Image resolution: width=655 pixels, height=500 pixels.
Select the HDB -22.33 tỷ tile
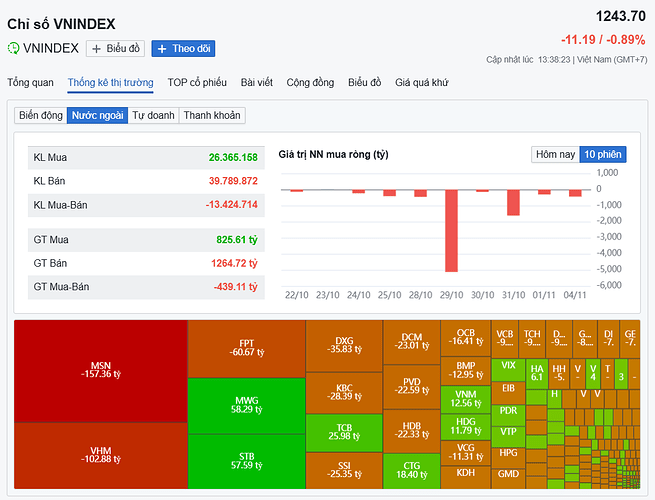click(411, 431)
